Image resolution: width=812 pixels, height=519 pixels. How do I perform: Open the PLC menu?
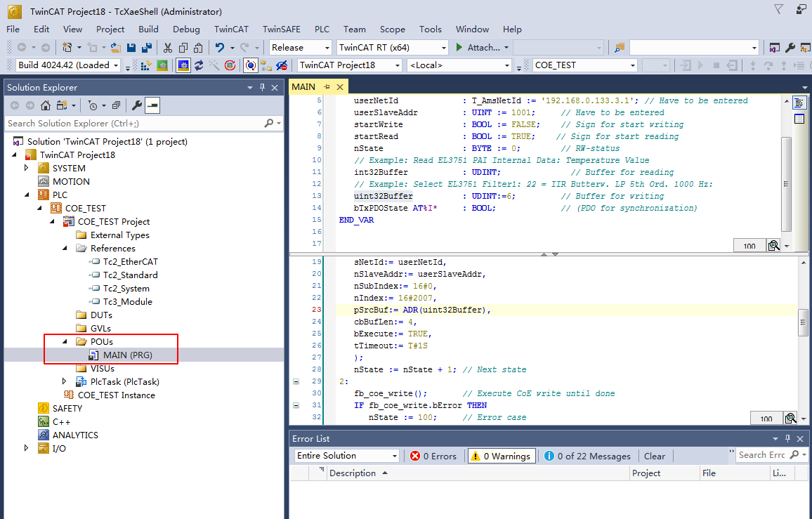pos(322,29)
